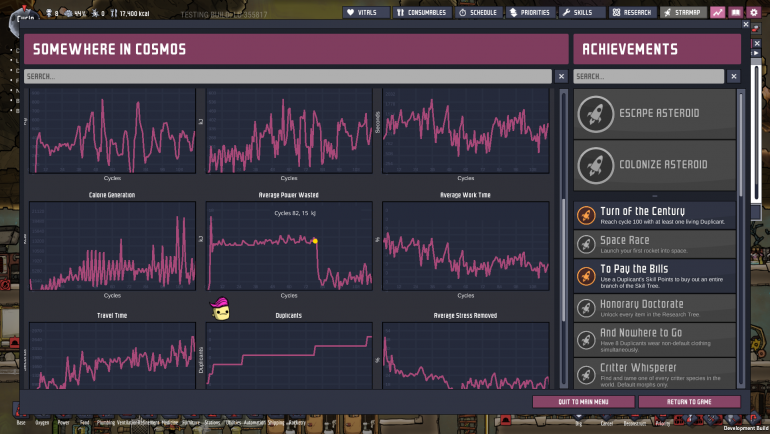Viewport: 770px width, 434px height.
Task: Clear the achievements search field
Action: tap(734, 76)
